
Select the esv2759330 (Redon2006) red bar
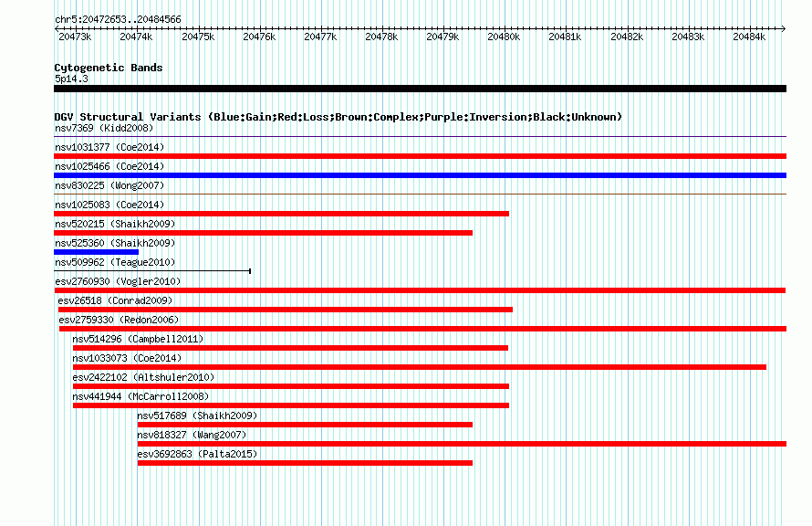pyautogui.click(x=422, y=329)
